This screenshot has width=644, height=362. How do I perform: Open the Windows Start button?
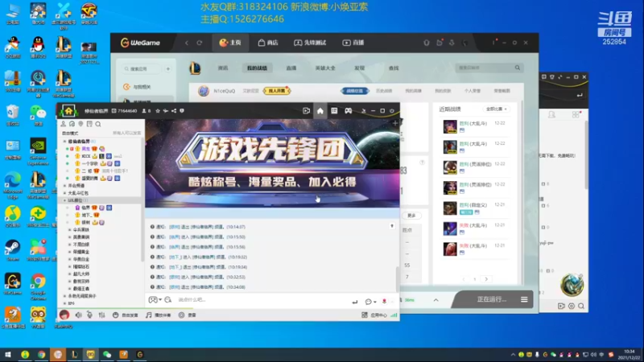(x=7, y=355)
